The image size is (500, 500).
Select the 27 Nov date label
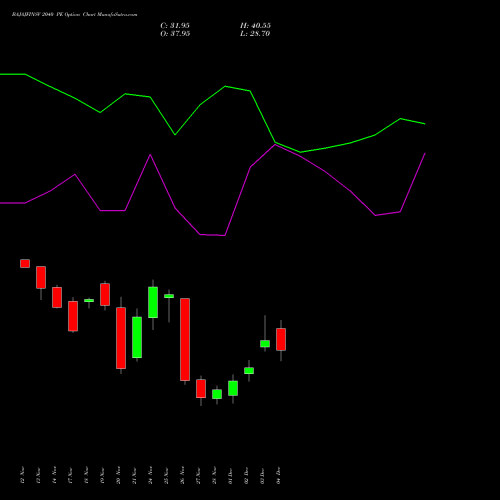(x=198, y=475)
